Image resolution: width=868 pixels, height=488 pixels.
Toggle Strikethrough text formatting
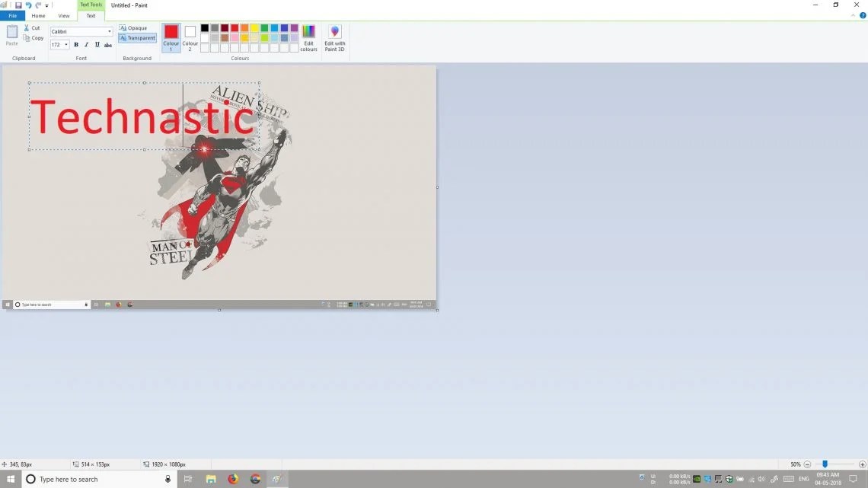[x=108, y=45]
